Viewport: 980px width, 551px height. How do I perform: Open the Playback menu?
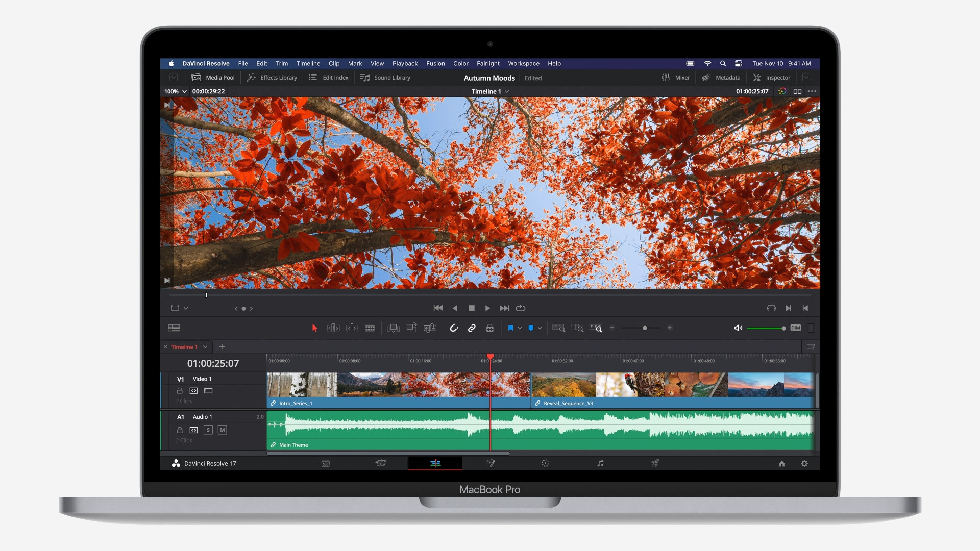pyautogui.click(x=404, y=63)
